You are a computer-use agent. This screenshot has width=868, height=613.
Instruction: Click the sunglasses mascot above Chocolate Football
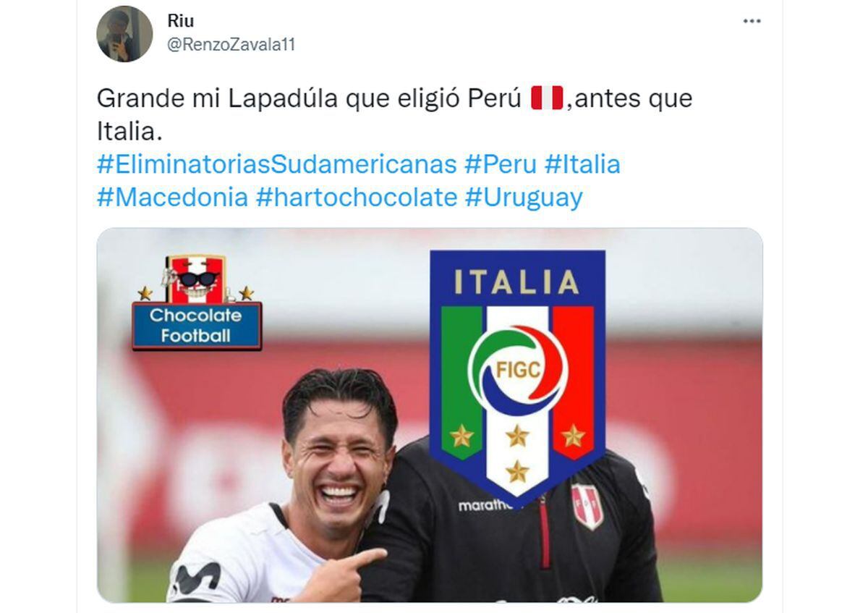(x=197, y=279)
